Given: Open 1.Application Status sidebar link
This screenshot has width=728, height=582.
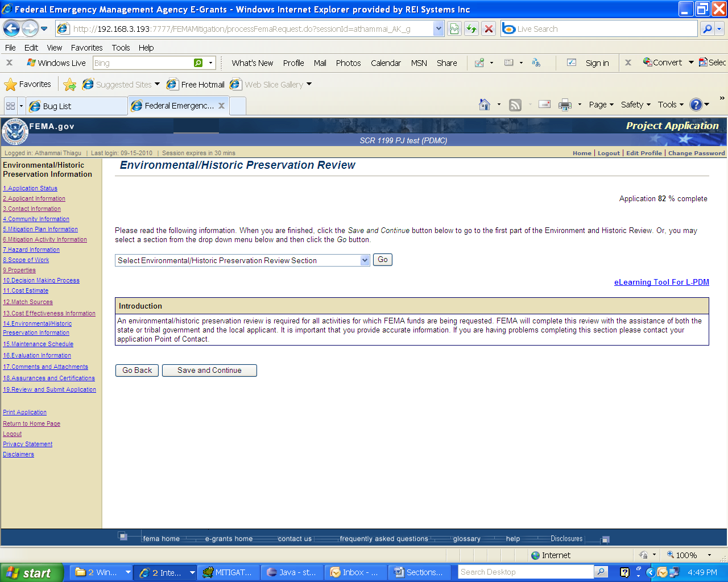Looking at the screenshot, I should coord(30,188).
